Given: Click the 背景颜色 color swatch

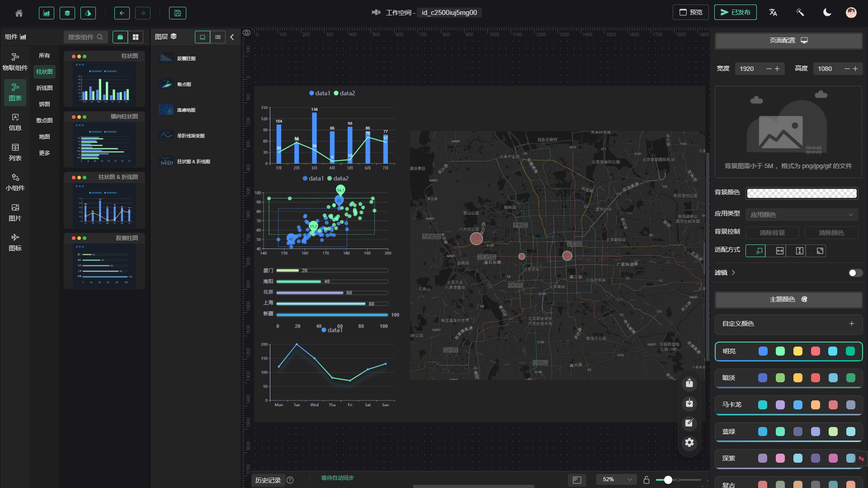Looking at the screenshot, I should [802, 193].
